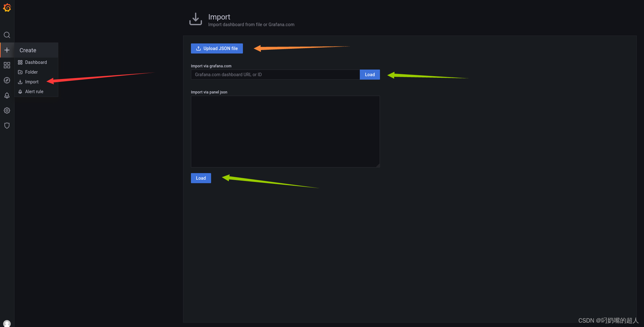
Task: Open the Alerting bell icon in sidebar
Action: tap(7, 95)
